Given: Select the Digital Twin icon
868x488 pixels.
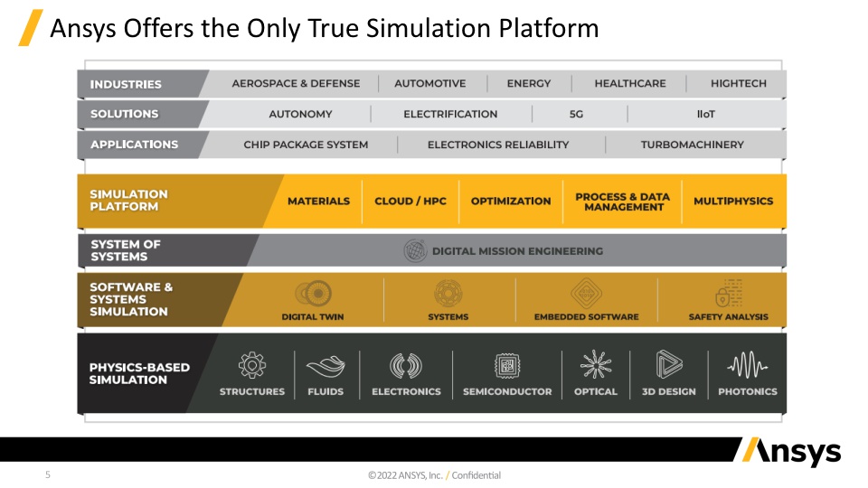Looking at the screenshot, I should coord(314,294).
